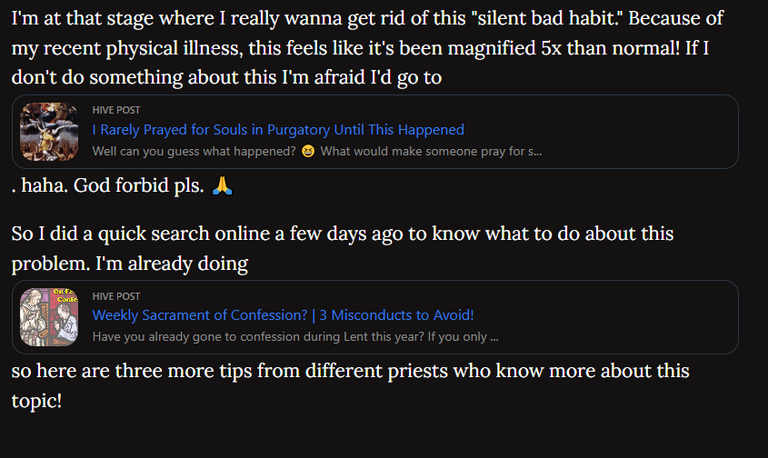This screenshot has width=768, height=458.
Task: Click the laughing emoji in Purgatory preview
Action: tap(308, 151)
